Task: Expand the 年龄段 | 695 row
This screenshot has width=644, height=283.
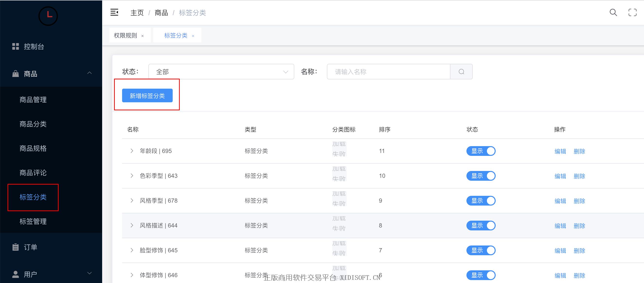Action: pos(132,151)
